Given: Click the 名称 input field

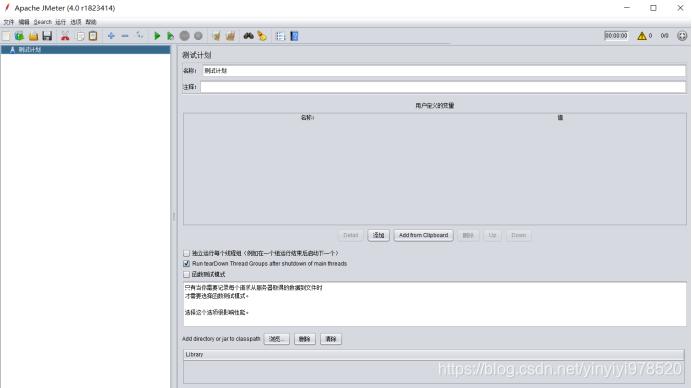Looking at the screenshot, I should 444,71.
